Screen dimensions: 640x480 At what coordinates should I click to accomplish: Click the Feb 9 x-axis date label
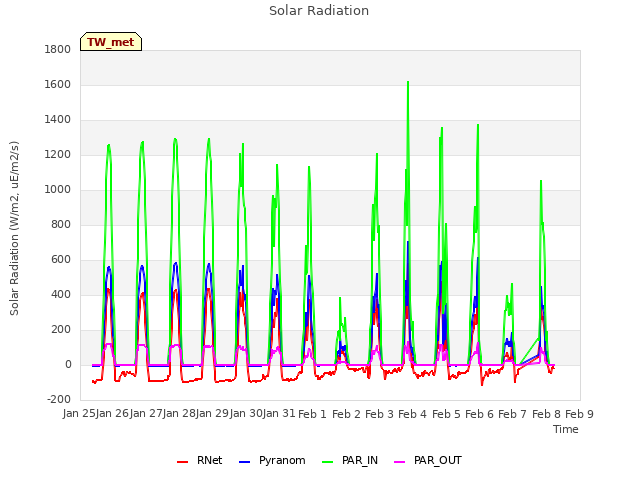579,414
